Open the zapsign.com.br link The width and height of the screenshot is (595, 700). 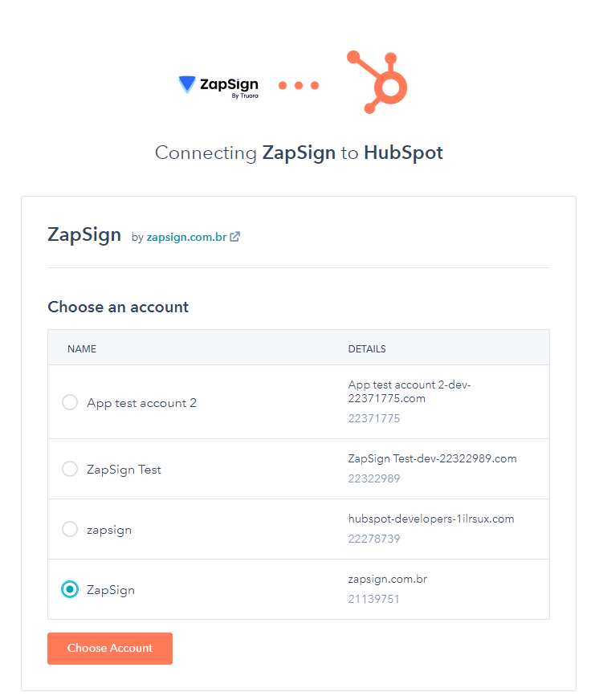click(186, 237)
